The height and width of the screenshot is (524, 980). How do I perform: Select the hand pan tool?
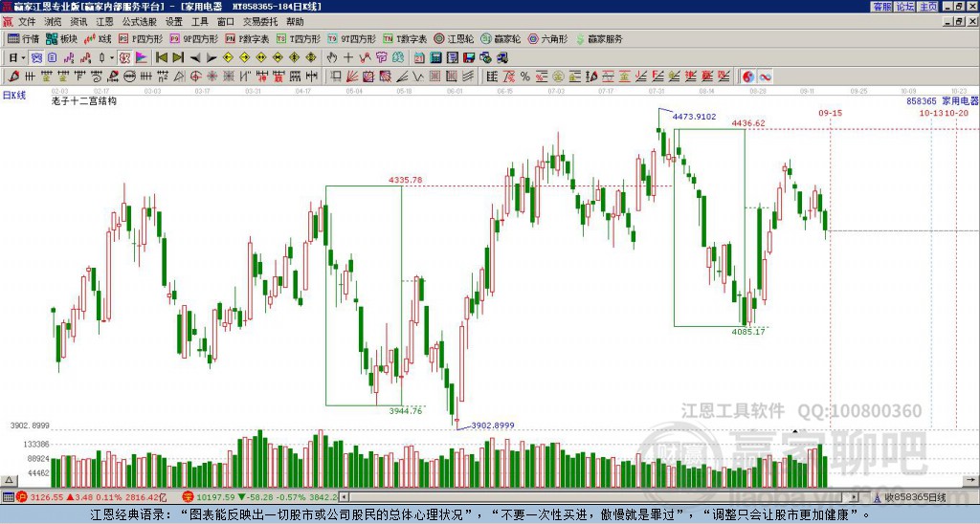[332, 57]
